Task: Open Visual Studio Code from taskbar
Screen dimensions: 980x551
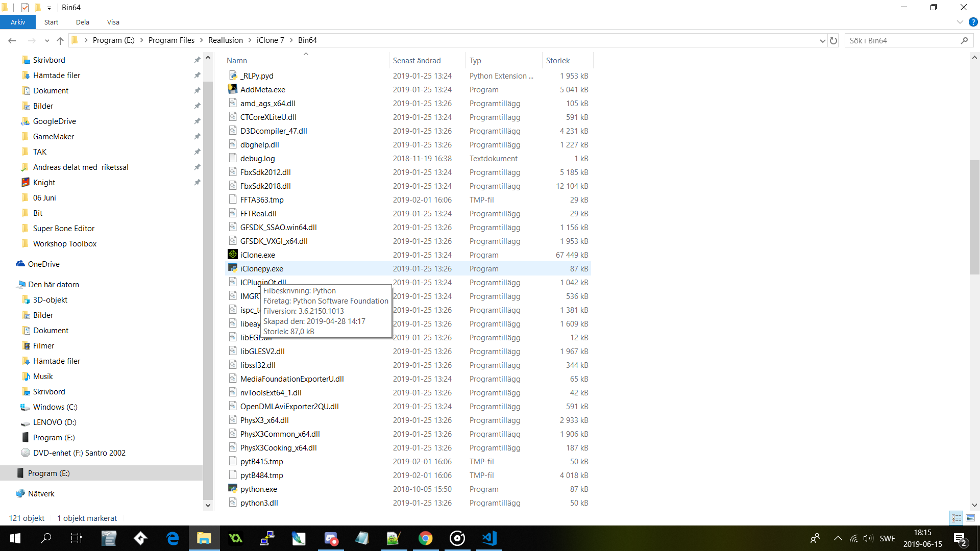Action: tap(489, 538)
